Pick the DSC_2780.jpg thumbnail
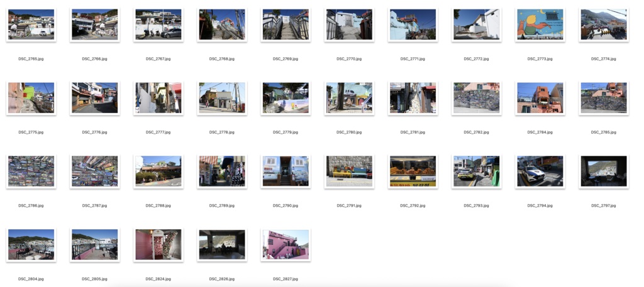This screenshot has width=644, height=287. 350,98
